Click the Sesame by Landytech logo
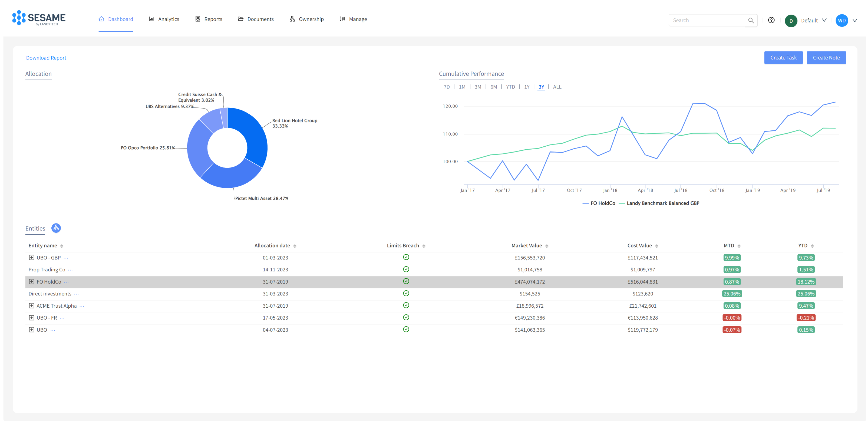 coord(39,18)
